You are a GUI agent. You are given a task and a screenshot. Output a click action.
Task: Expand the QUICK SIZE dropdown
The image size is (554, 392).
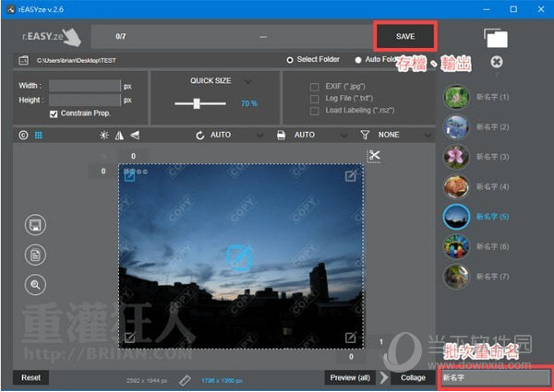coord(248,81)
